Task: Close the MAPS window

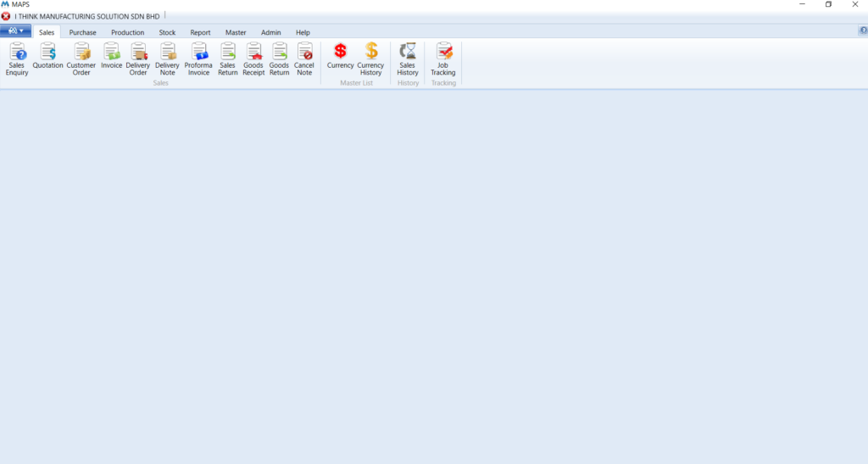Action: [854, 4]
